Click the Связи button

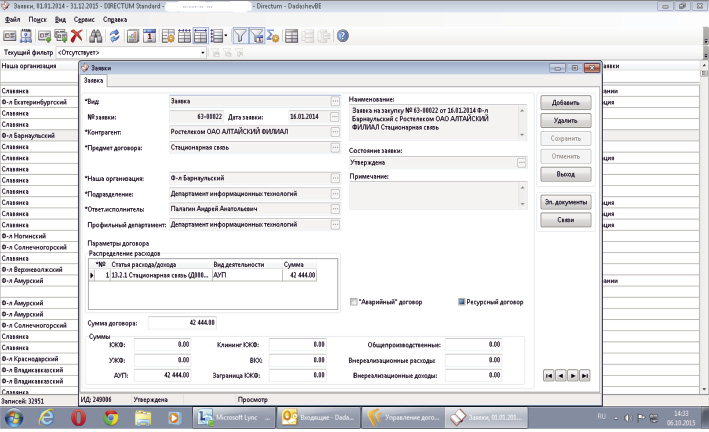click(566, 220)
